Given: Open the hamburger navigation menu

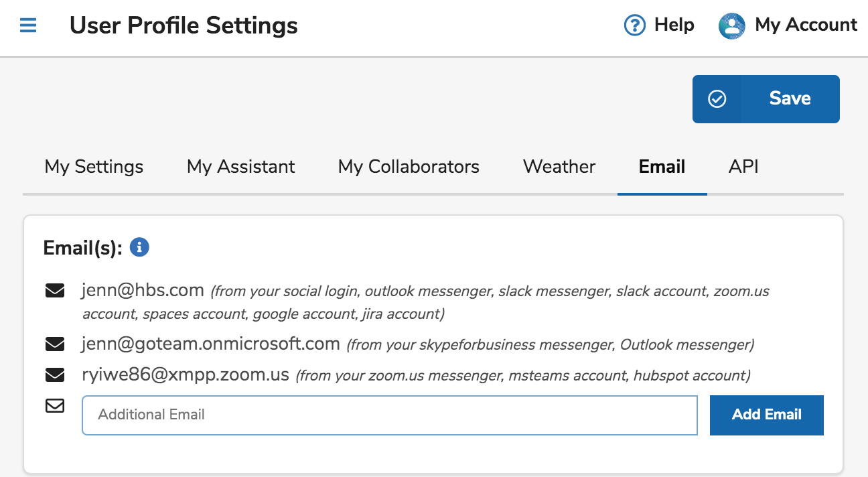Looking at the screenshot, I should click(x=28, y=26).
